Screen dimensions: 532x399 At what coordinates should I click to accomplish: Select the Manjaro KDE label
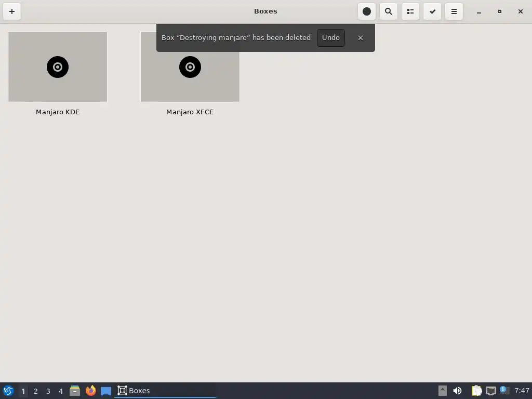(58, 112)
